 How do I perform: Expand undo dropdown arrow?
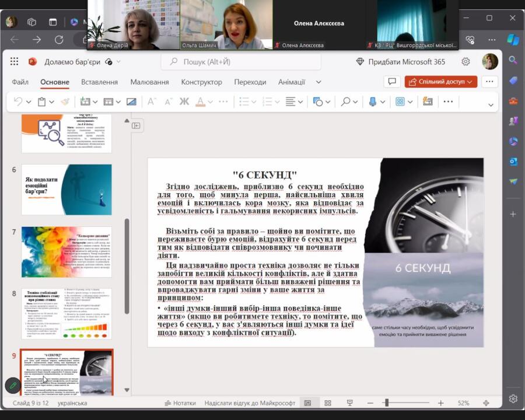coord(29,102)
